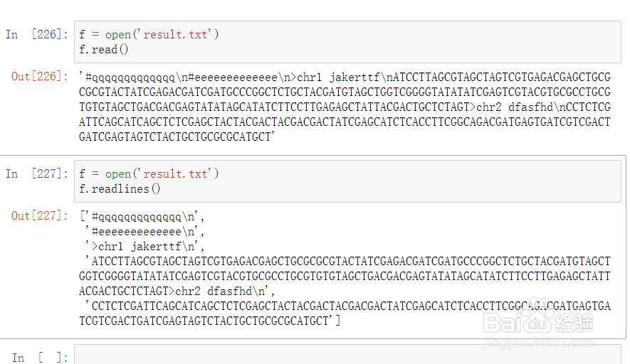Click the open keyword in cell 226
Image resolution: width=630 pixels, height=364 pixels.
[118, 35]
